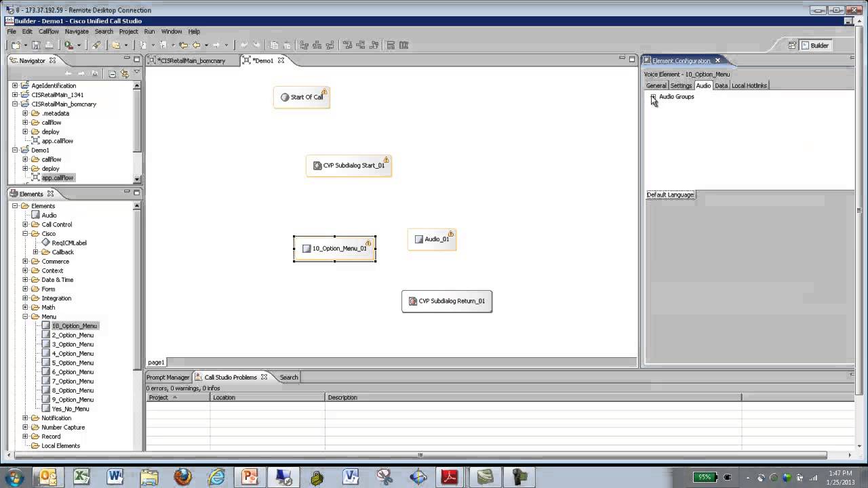Expand the Notification folder

point(25,418)
